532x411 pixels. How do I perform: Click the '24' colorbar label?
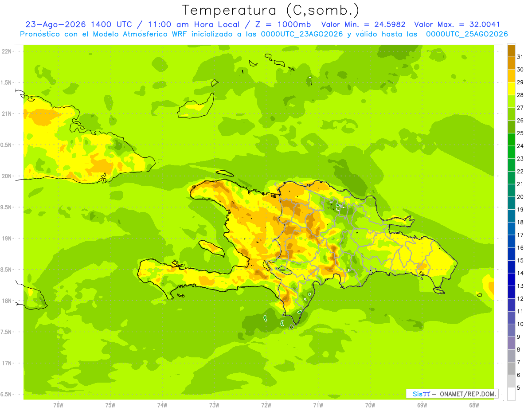coord(520,146)
